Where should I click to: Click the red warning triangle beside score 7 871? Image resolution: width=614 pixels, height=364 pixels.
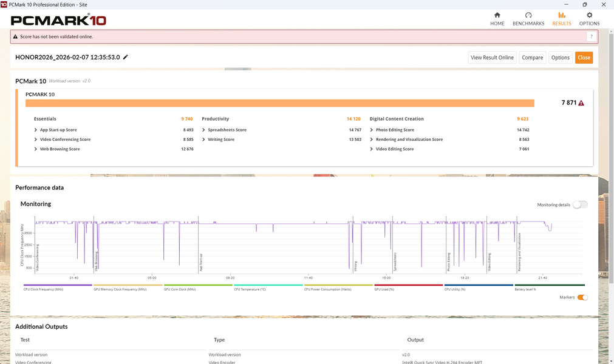[x=581, y=103]
